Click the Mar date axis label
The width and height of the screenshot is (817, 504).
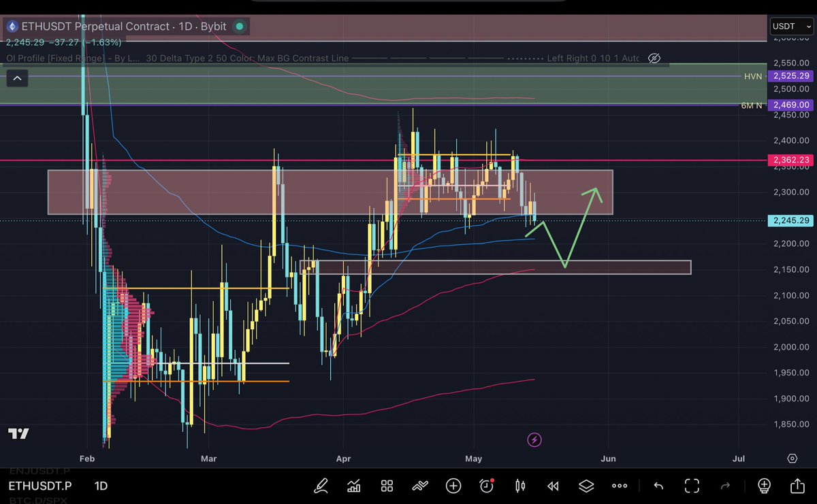[x=209, y=458]
